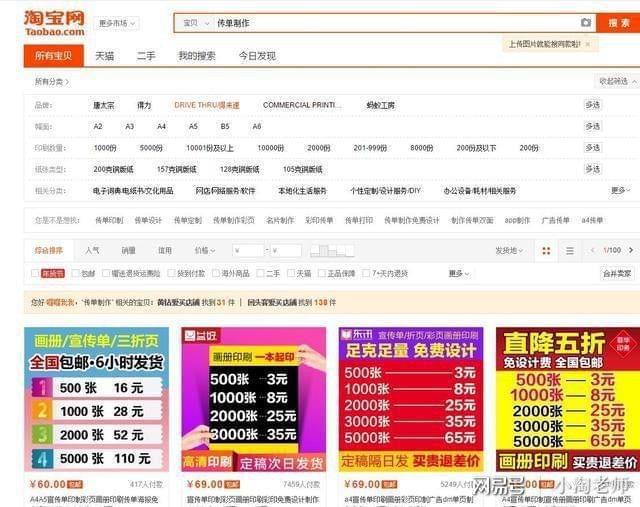Open 我的搜索 tab

pyautogui.click(x=197, y=56)
